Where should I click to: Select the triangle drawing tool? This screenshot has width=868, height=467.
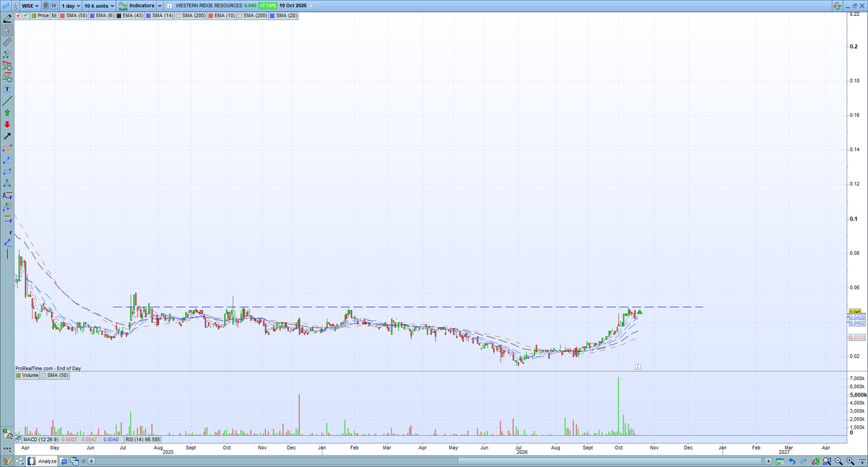pos(7,183)
